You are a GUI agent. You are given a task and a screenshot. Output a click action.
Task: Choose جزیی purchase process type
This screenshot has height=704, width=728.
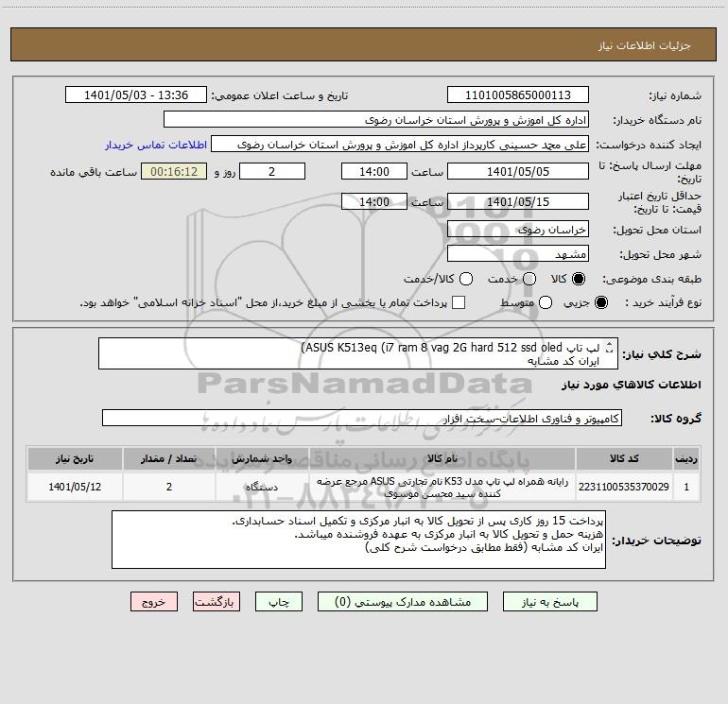[x=600, y=303]
